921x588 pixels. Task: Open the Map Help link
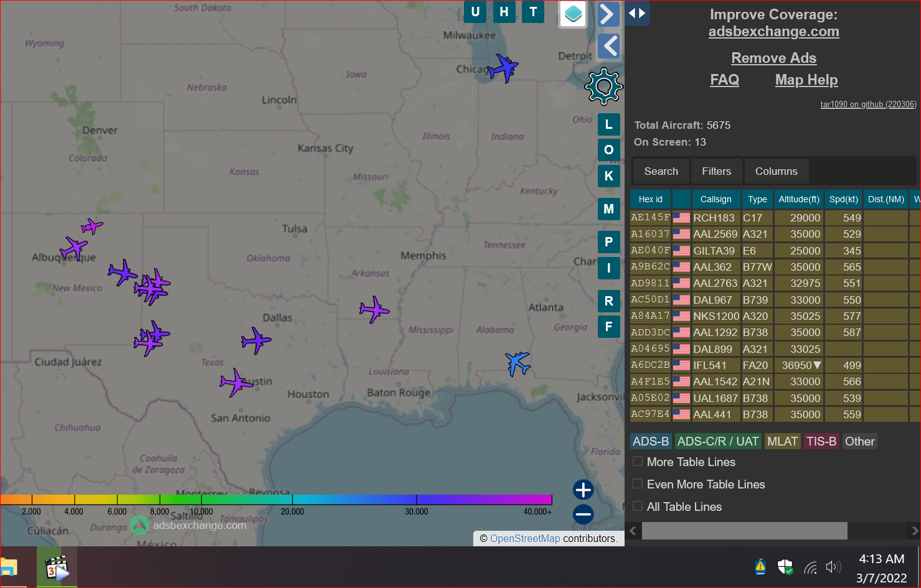pyautogui.click(x=806, y=80)
